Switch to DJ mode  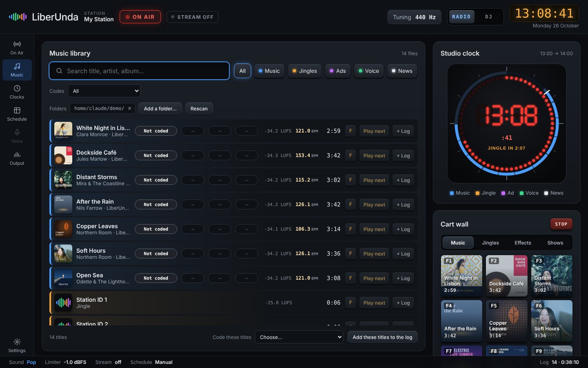pyautogui.click(x=488, y=17)
